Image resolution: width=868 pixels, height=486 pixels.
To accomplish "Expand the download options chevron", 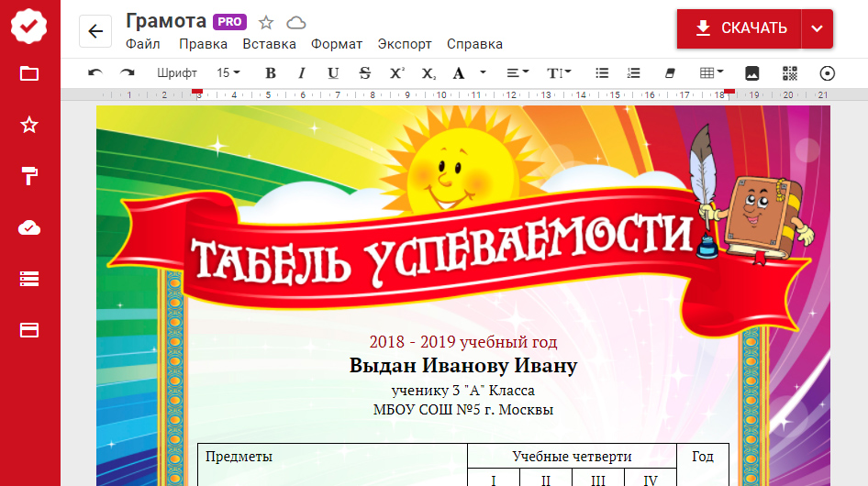I will pyautogui.click(x=817, y=28).
